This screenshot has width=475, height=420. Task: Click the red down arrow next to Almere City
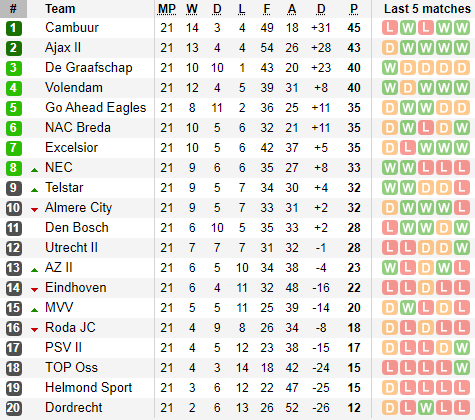[34, 210]
